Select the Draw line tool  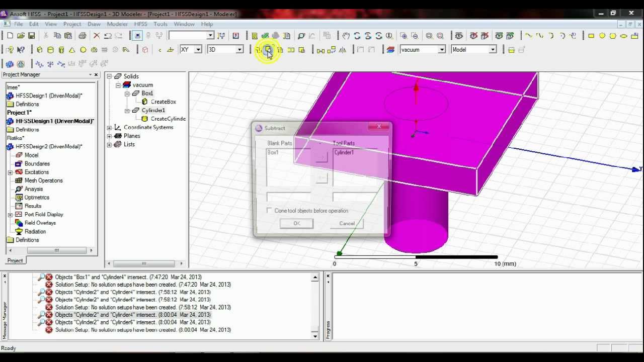click(x=528, y=36)
